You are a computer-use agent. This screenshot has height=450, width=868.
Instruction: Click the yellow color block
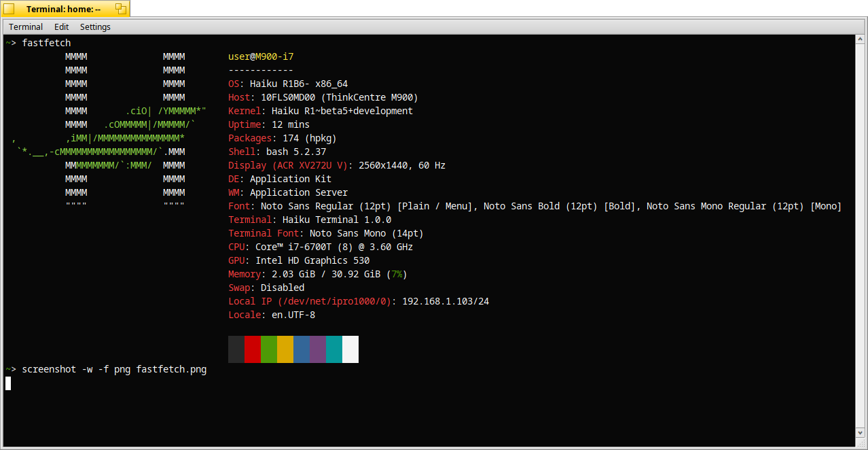point(285,349)
